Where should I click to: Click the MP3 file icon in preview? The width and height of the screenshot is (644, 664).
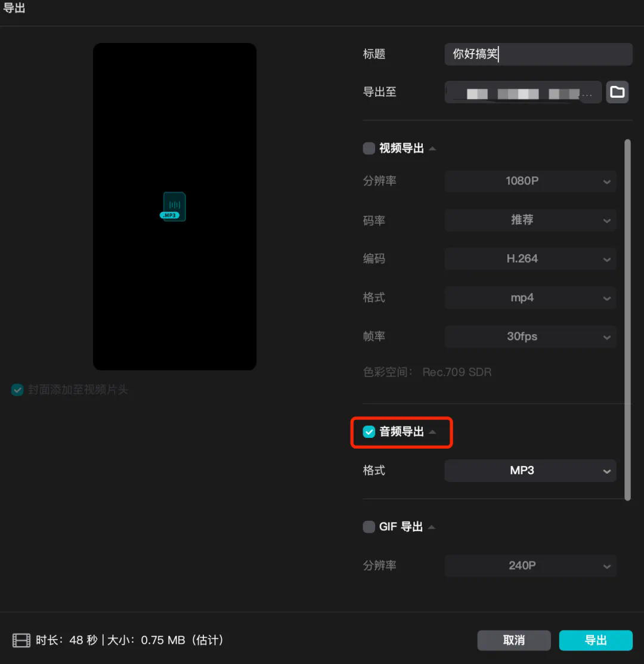[174, 206]
